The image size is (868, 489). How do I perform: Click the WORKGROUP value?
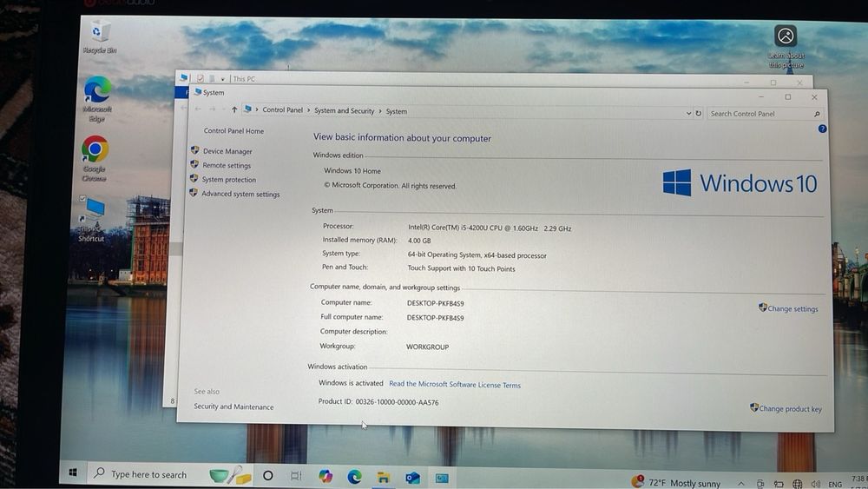pos(427,347)
